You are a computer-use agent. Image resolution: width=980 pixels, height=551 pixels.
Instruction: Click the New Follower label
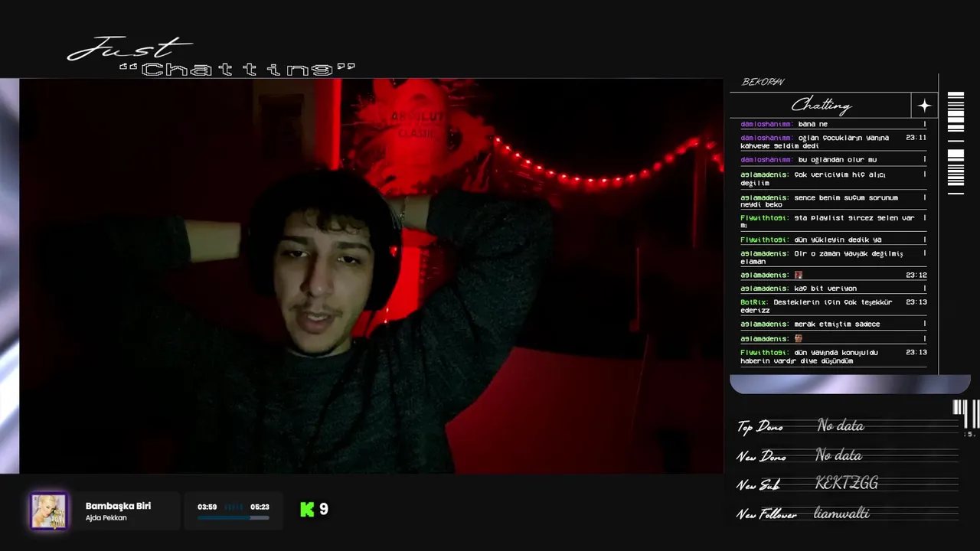click(x=767, y=515)
